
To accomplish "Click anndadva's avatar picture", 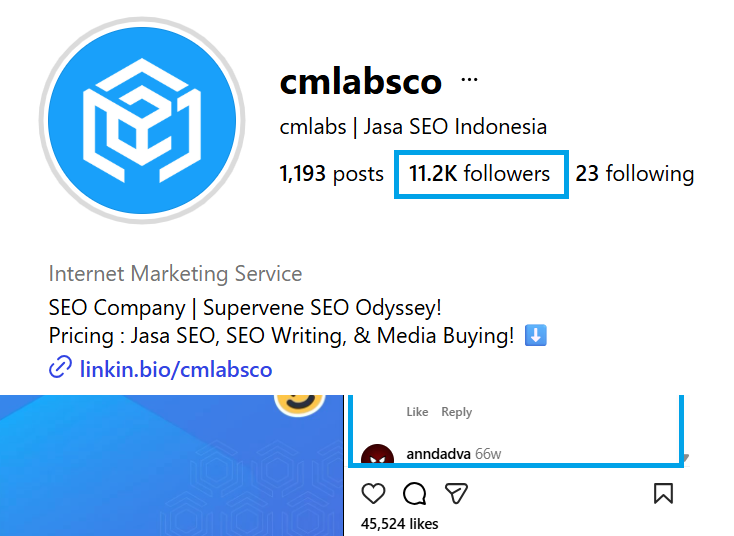I will 377,454.
